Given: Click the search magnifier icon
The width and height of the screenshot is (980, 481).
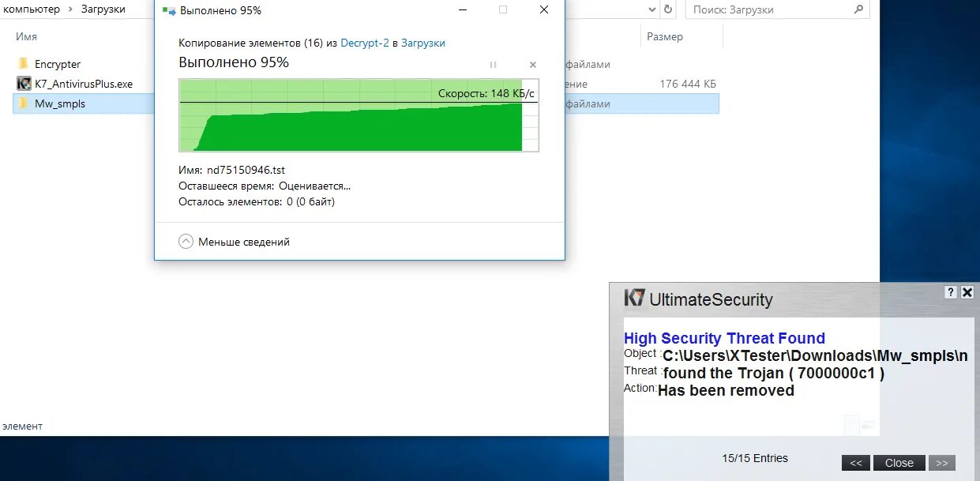Looking at the screenshot, I should point(859,9).
